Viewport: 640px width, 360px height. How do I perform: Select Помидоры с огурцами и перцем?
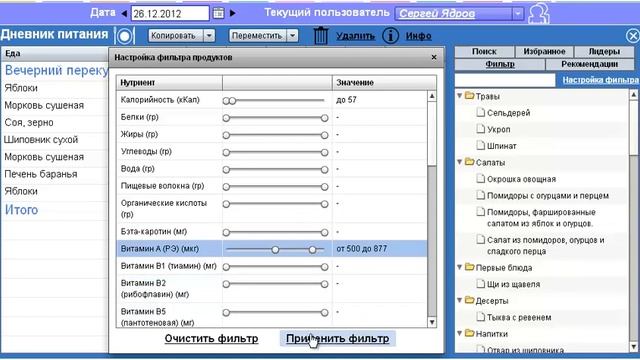click(548, 196)
